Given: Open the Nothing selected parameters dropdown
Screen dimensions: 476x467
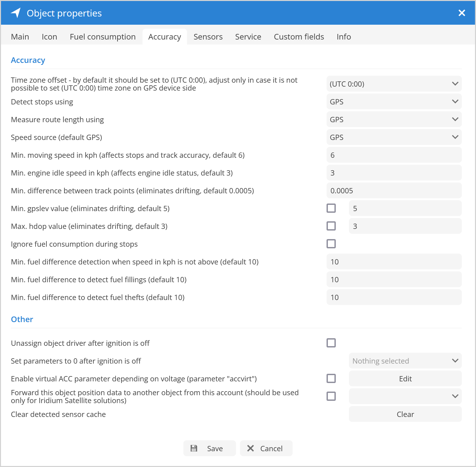Looking at the screenshot, I should tap(405, 361).
